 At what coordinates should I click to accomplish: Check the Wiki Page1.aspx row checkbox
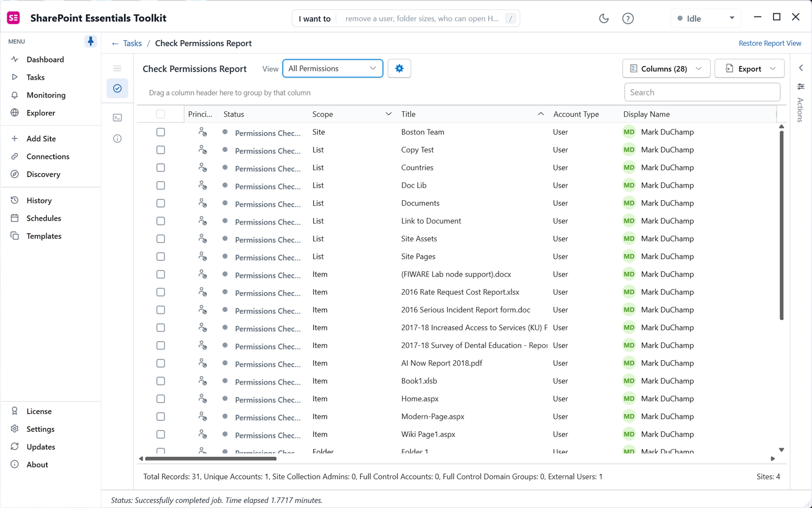[x=160, y=434]
